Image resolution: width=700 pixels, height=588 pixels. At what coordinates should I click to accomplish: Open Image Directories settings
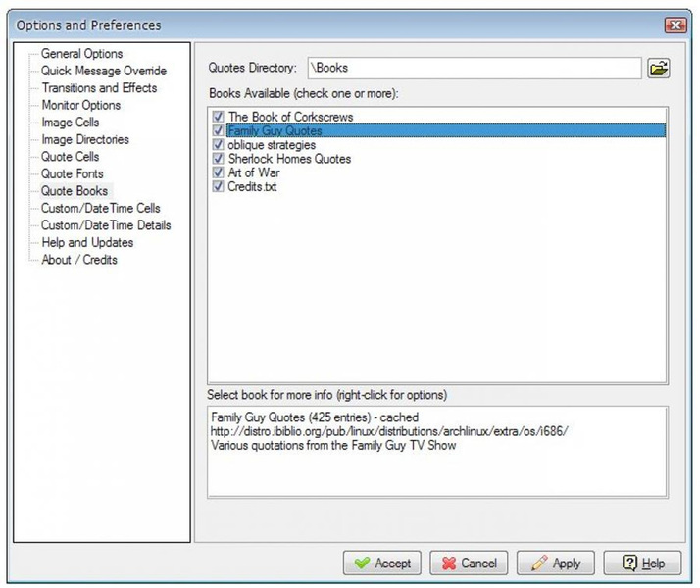click(x=85, y=139)
